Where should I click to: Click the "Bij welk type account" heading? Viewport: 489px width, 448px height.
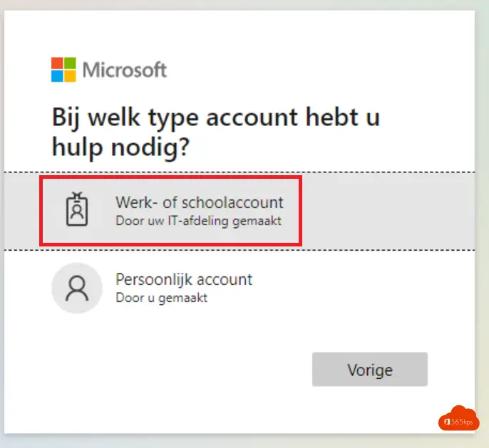[x=216, y=132]
